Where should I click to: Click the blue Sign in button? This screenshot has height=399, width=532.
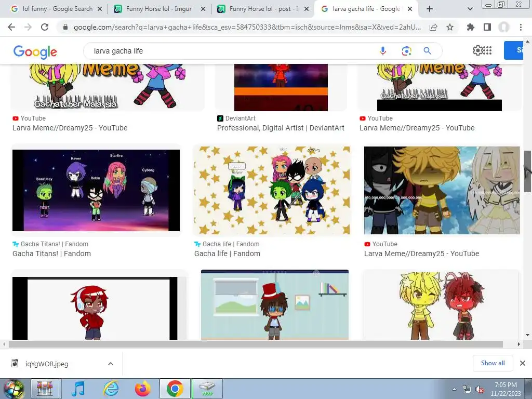pyautogui.click(x=514, y=50)
